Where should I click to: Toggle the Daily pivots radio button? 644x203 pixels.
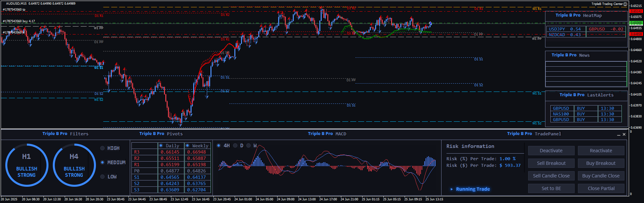pyautogui.click(x=161, y=146)
